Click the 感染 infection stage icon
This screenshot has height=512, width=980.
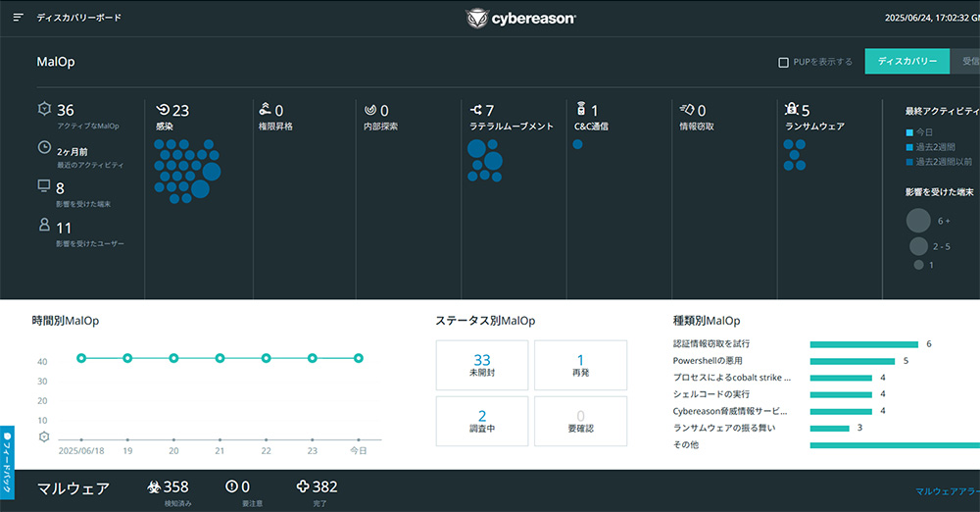(163, 110)
